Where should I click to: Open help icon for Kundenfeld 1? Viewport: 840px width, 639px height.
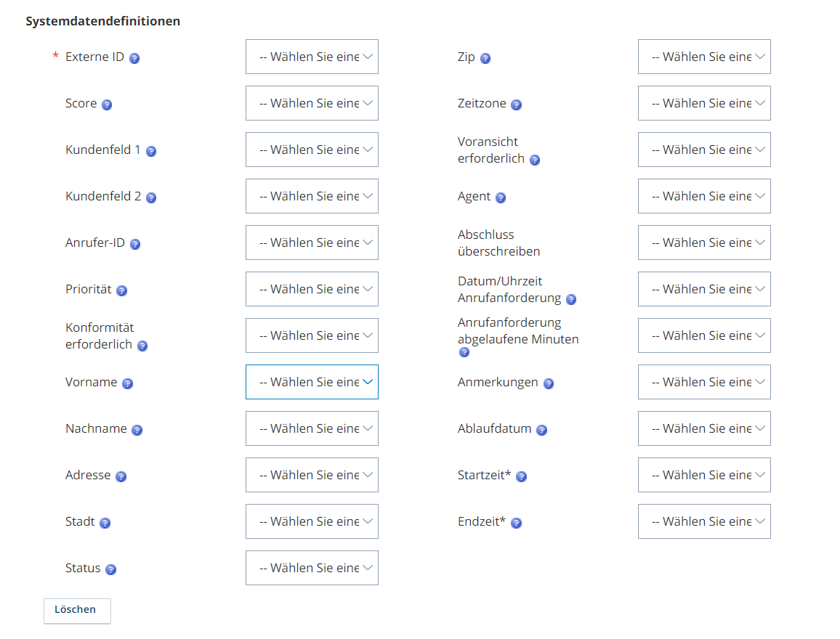151,152
